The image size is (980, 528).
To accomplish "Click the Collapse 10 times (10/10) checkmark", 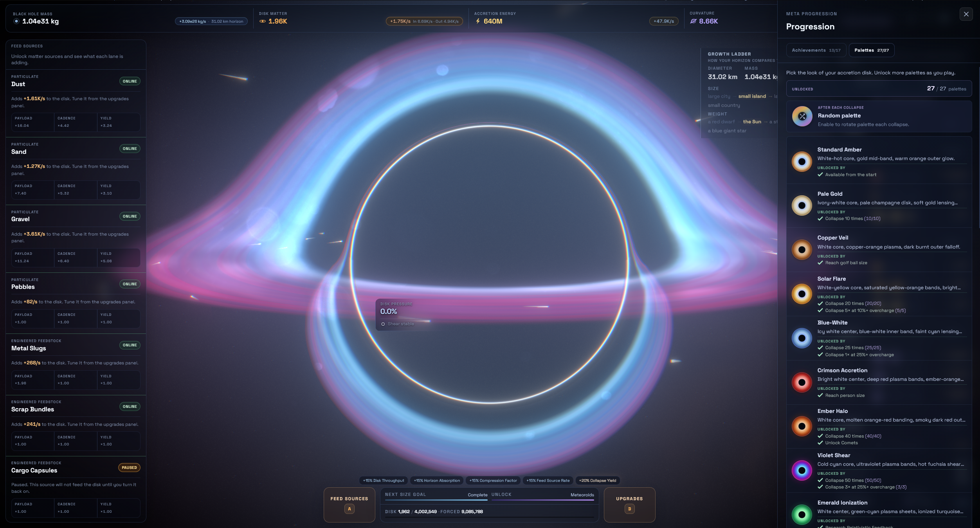I will pyautogui.click(x=820, y=219).
